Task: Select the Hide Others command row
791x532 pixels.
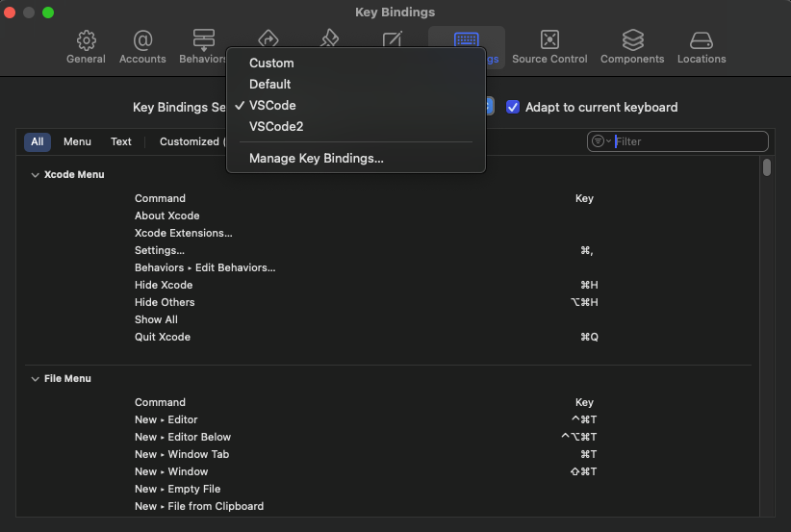Action: click(x=388, y=303)
